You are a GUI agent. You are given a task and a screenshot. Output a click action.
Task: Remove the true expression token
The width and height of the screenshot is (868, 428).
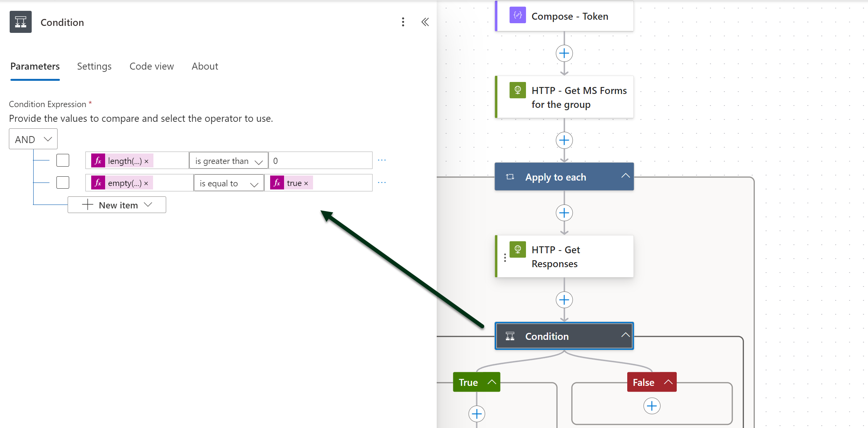pyautogui.click(x=306, y=184)
